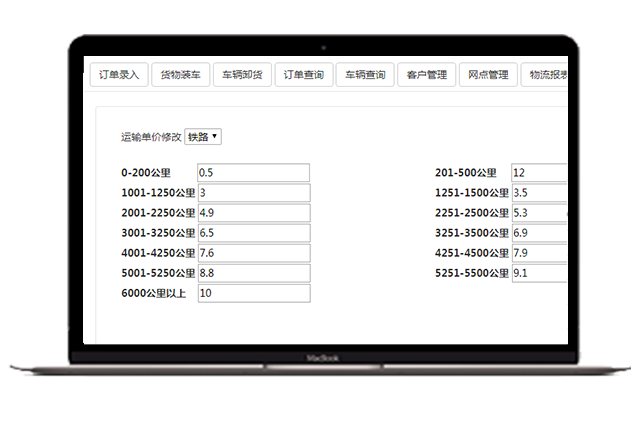The height and width of the screenshot is (425, 640).
Task: Select the 网点管理 tab
Action: (x=487, y=75)
